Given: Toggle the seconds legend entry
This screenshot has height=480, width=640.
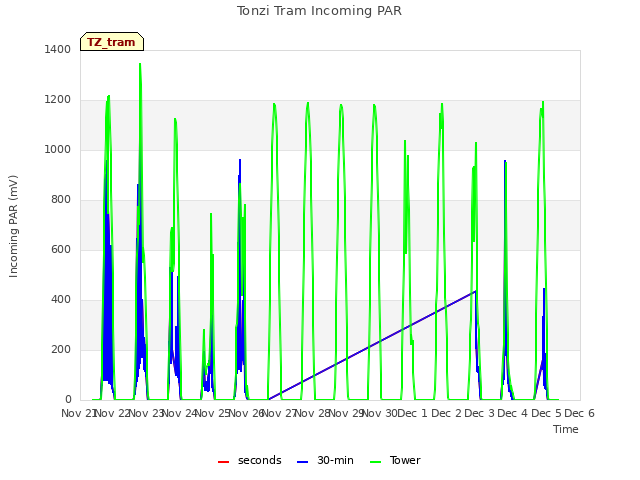Looking at the screenshot, I should (250, 460).
